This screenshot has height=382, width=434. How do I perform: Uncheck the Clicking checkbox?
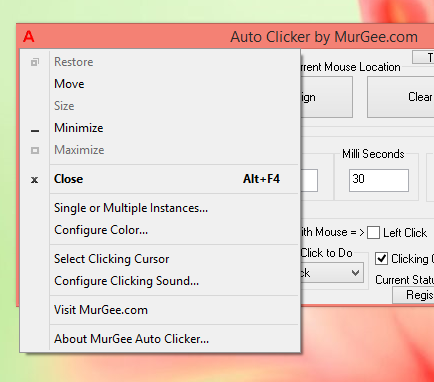click(x=381, y=259)
